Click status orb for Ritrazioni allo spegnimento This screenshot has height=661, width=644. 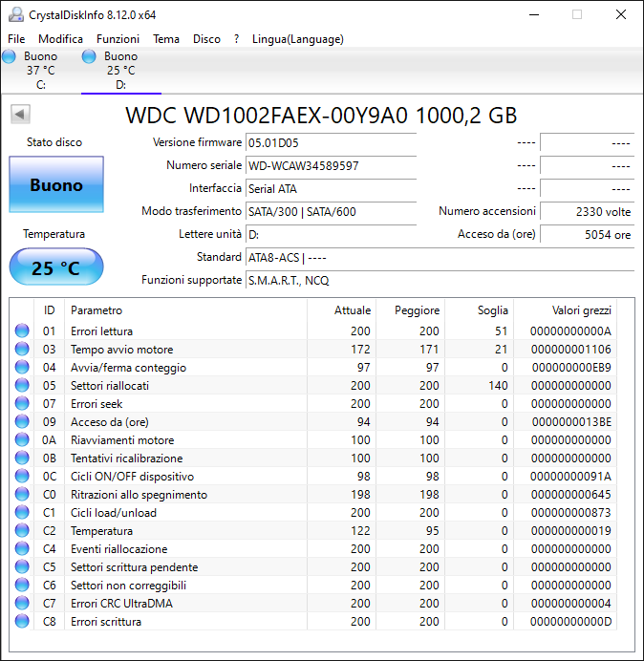(22, 494)
